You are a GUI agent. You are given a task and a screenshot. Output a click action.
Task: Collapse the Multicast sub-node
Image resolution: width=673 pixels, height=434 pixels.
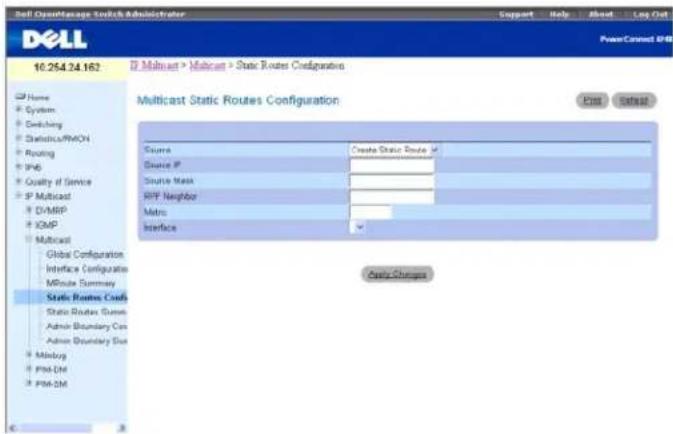(x=29, y=239)
